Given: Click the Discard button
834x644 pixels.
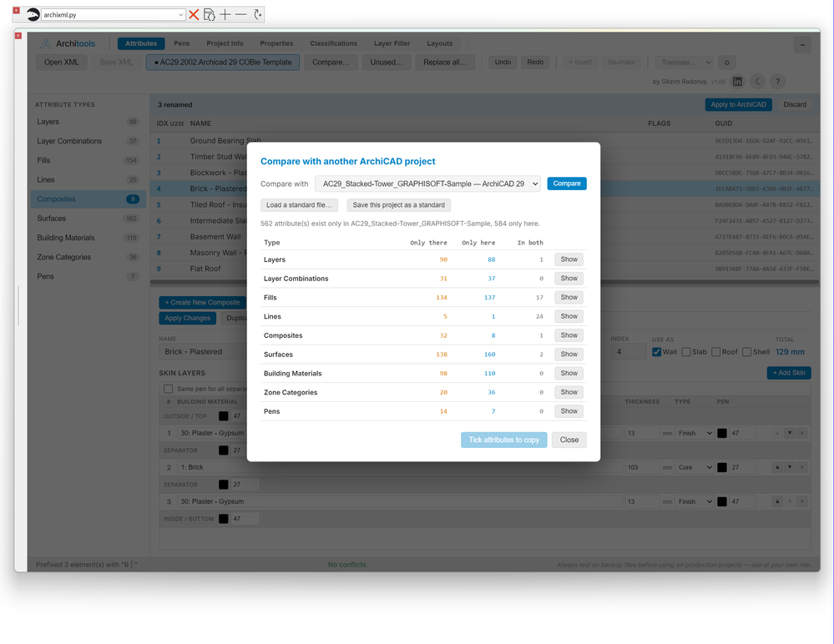Looking at the screenshot, I should tap(795, 104).
